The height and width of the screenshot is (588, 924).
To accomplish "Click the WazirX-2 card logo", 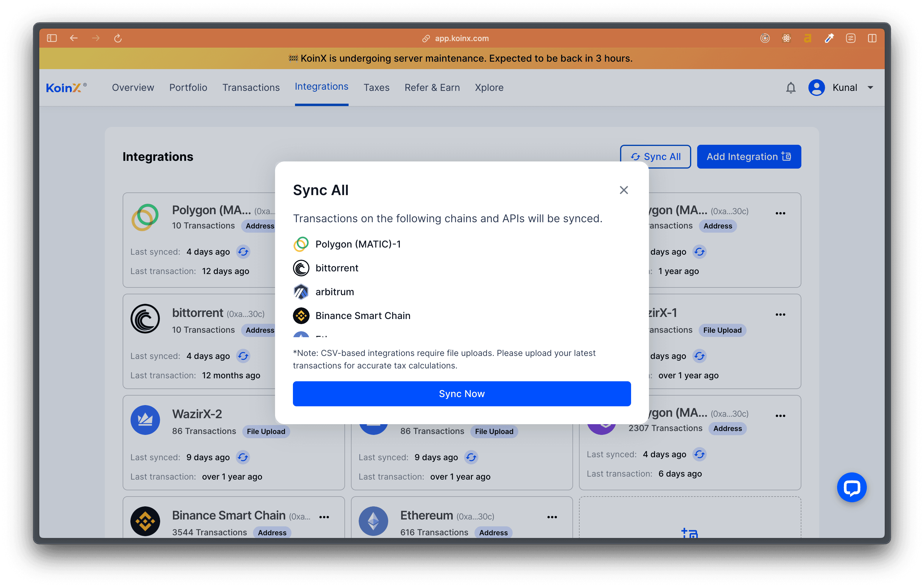I will (145, 420).
